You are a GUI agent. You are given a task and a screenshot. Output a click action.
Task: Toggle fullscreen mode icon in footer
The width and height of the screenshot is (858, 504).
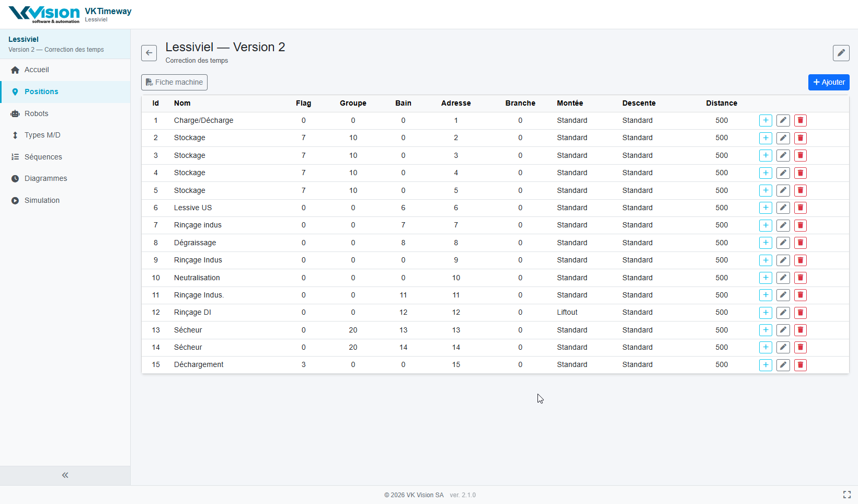coord(846,495)
